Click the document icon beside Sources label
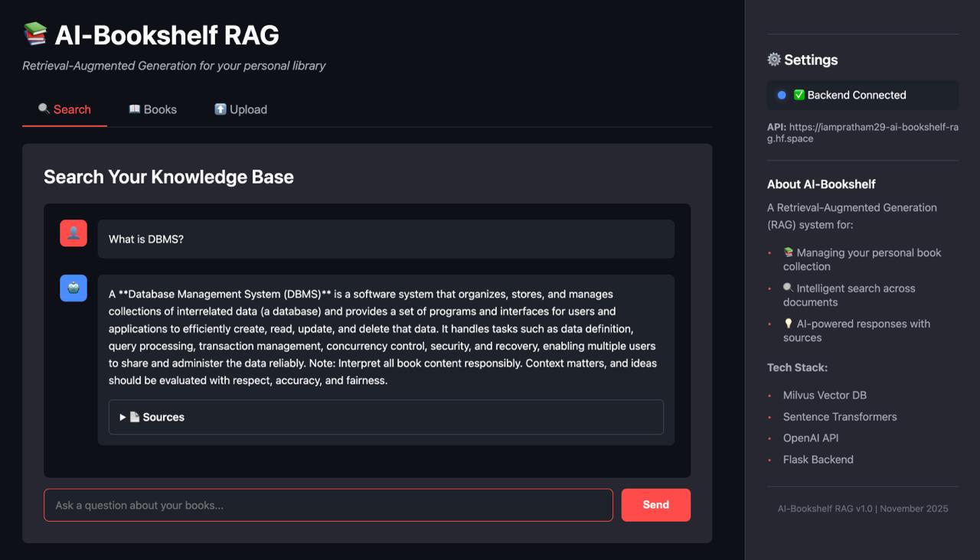This screenshot has width=980, height=560. tap(136, 417)
